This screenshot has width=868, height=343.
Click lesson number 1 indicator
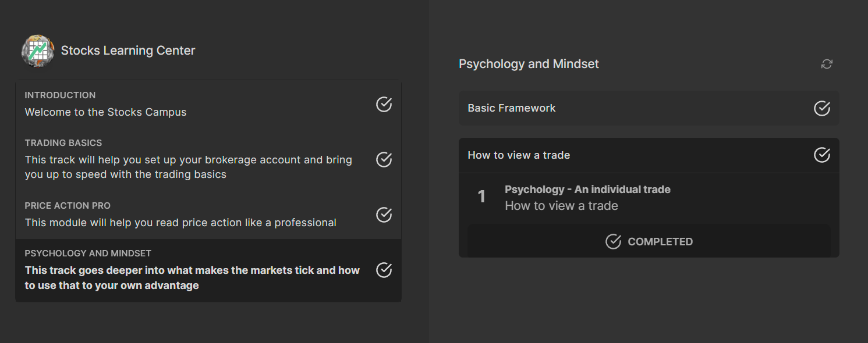pos(481,197)
